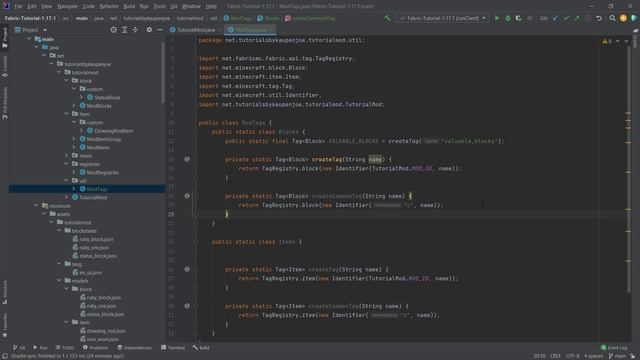Open the Refactor menu
This screenshot has width=640, height=360.
pyautogui.click(x=109, y=6)
